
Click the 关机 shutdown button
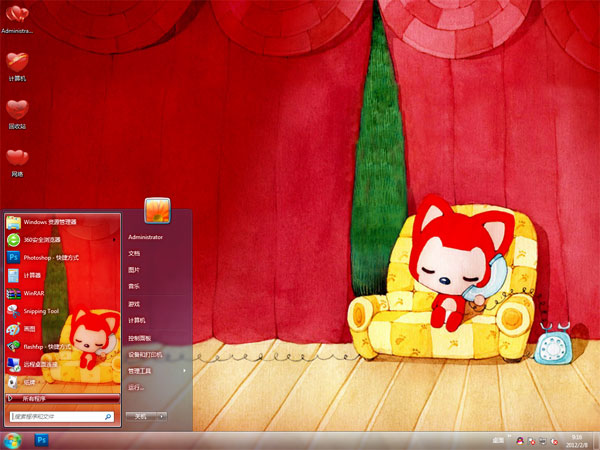[142, 416]
